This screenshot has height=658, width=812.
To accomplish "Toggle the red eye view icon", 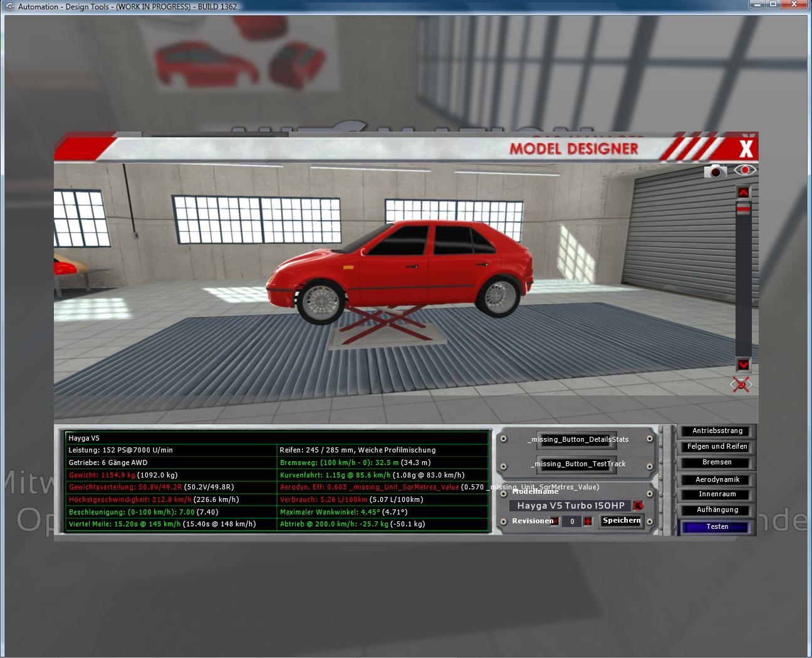I will coord(745,170).
